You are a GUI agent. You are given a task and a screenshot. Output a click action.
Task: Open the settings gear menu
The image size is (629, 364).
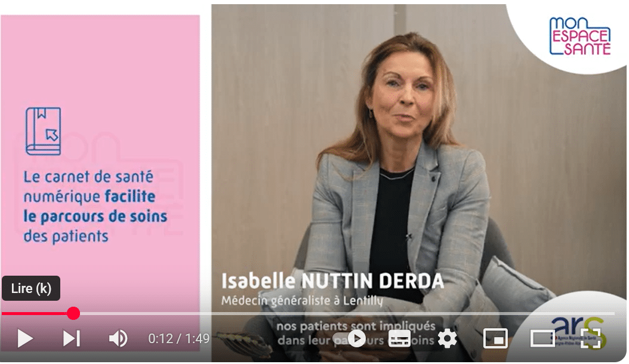(447, 339)
